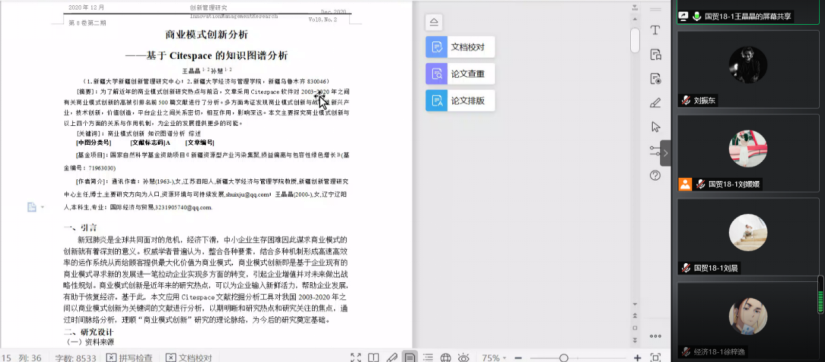826x362 pixels.
Task: Click the 字数: 8533 word count
Action: tap(76, 358)
